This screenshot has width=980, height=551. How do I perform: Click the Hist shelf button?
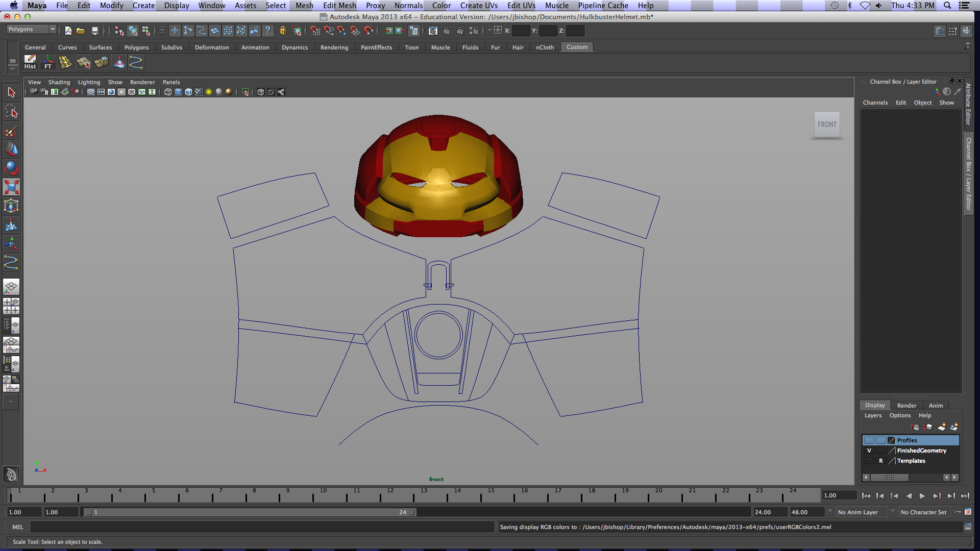point(30,62)
